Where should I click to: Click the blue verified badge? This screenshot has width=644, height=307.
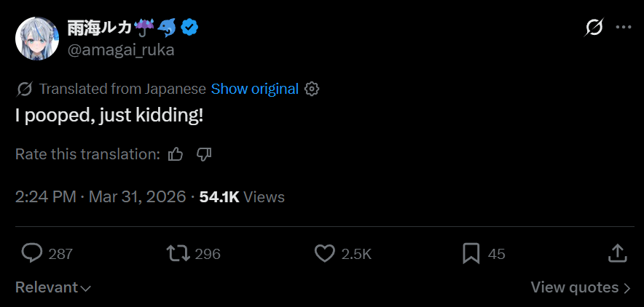[190, 28]
